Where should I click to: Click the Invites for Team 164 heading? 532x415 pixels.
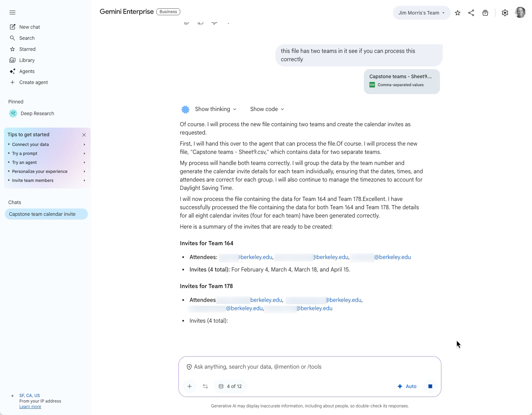(x=207, y=243)
